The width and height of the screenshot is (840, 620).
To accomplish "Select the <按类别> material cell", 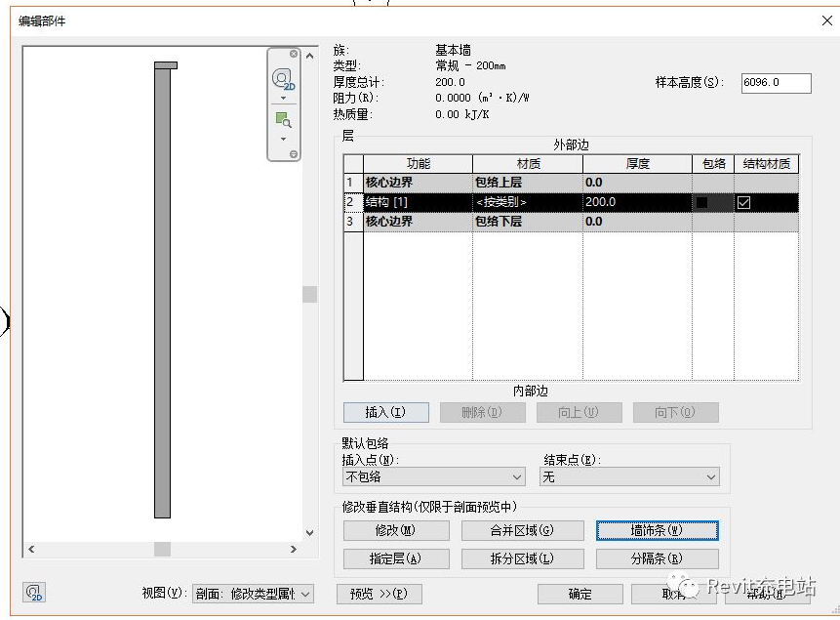I will [x=528, y=202].
